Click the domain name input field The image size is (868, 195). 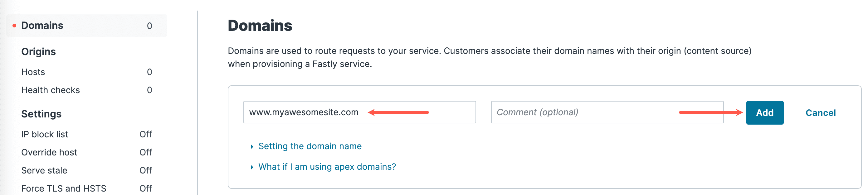pyautogui.click(x=359, y=112)
